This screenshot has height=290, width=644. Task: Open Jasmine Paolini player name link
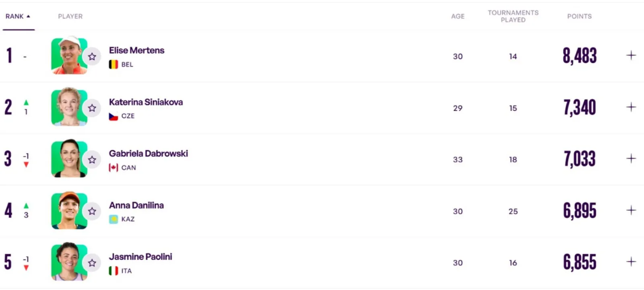tap(140, 257)
